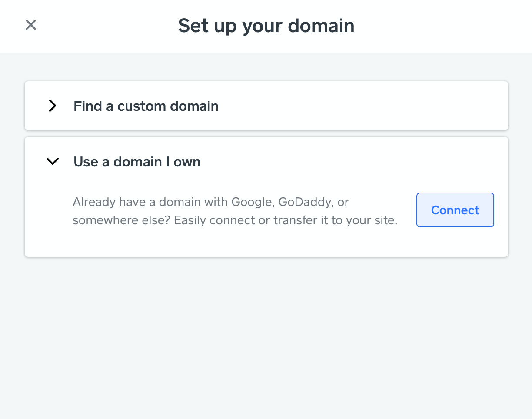Screen dimensions: 532x419
Task: Click the gap between the two domain cards
Action: click(266, 133)
